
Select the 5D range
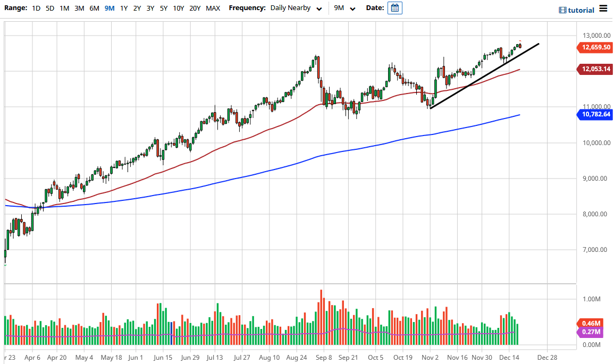pyautogui.click(x=50, y=8)
